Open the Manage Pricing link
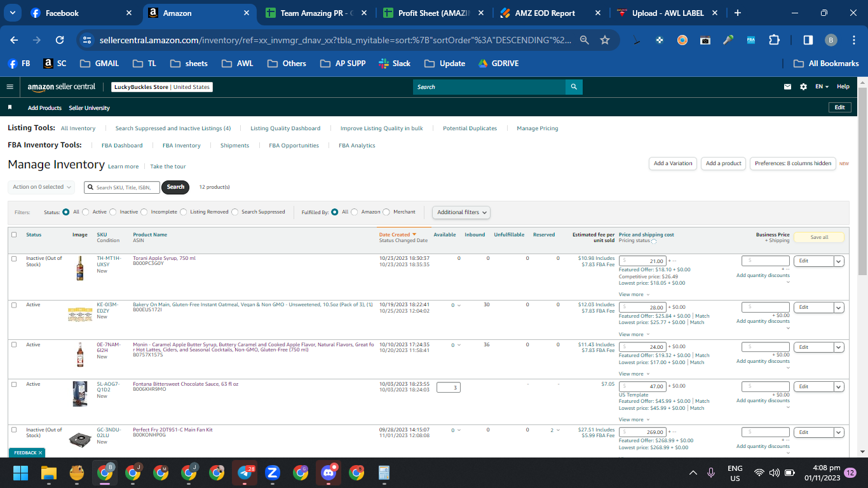Image resolution: width=868 pixels, height=488 pixels. (538, 128)
